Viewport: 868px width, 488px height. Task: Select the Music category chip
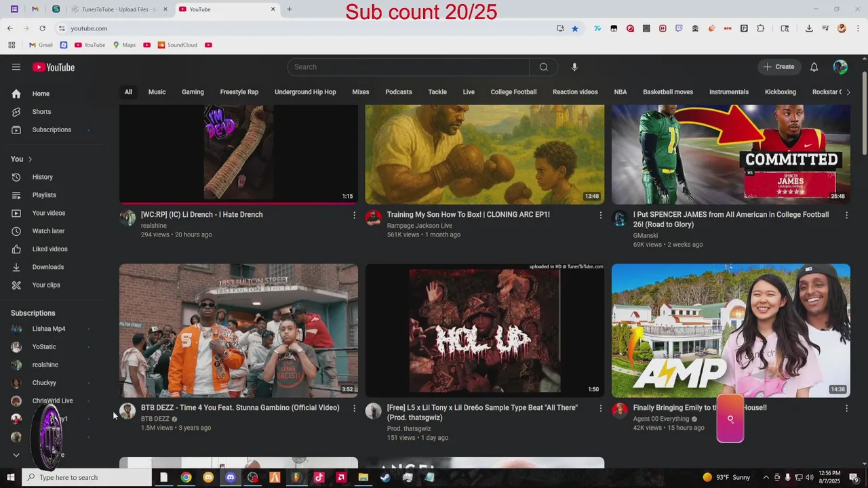tap(157, 92)
